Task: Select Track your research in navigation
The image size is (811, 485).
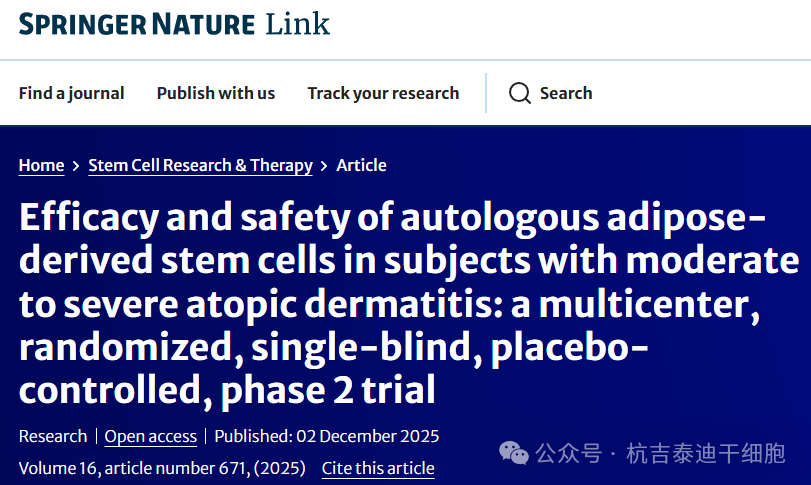Action: 383,93
